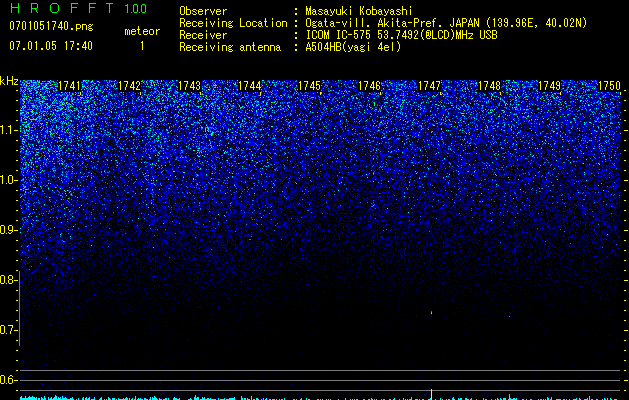Image resolution: width=629 pixels, height=400 pixels.
Task: Select observer name Masayuki Kobayashi
Action: coord(359,11)
